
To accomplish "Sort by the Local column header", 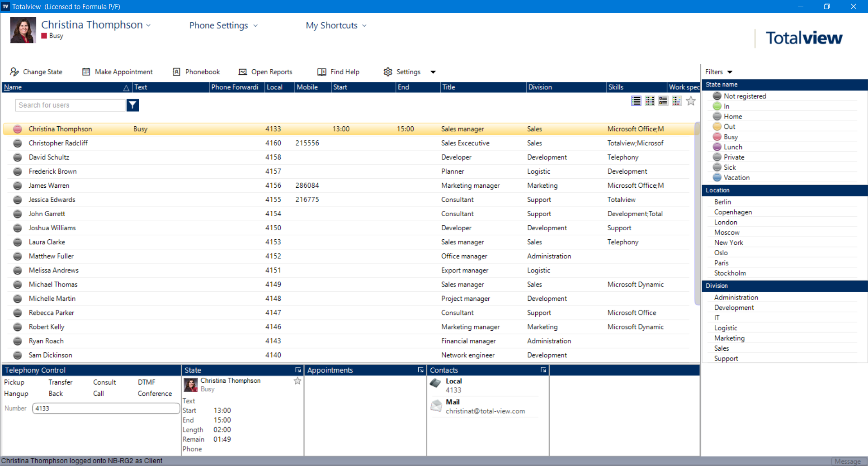I will [x=280, y=87].
